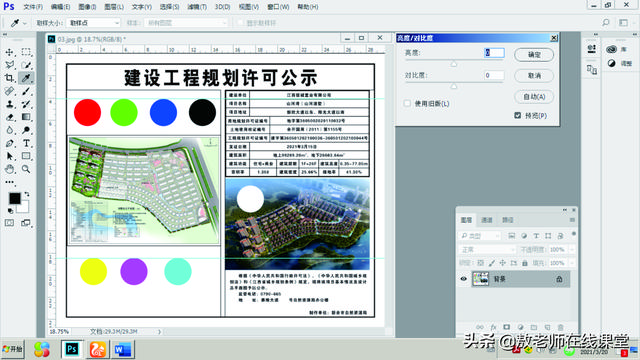Screen dimensions: 640x360
Task: Open the 图像(I) menu
Action: (87, 7)
